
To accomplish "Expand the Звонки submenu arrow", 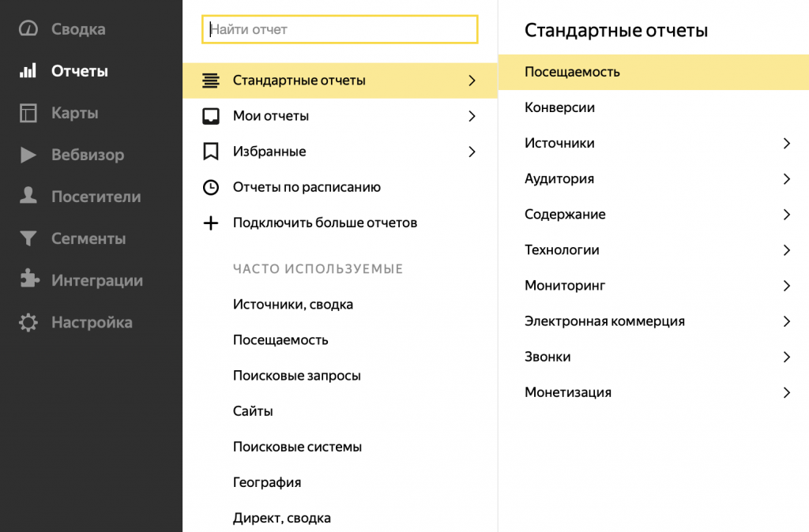I will (786, 357).
